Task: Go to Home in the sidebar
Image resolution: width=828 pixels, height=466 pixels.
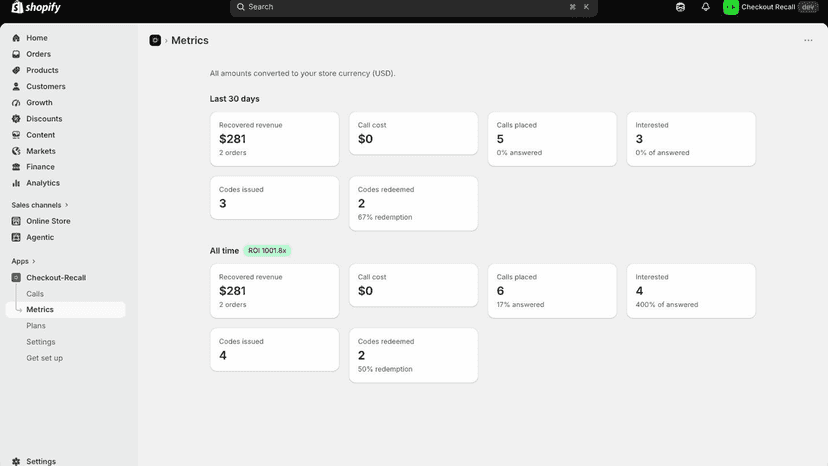Action: tap(37, 38)
